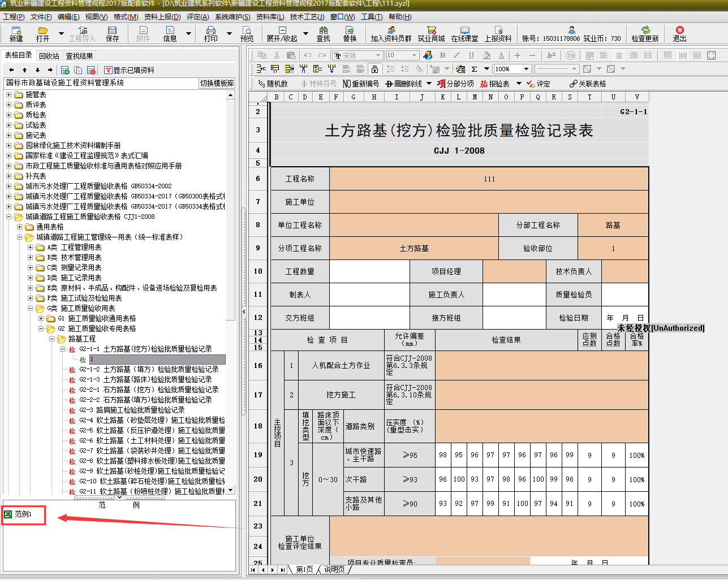Move the tree item up with the up arrow

tap(24, 70)
